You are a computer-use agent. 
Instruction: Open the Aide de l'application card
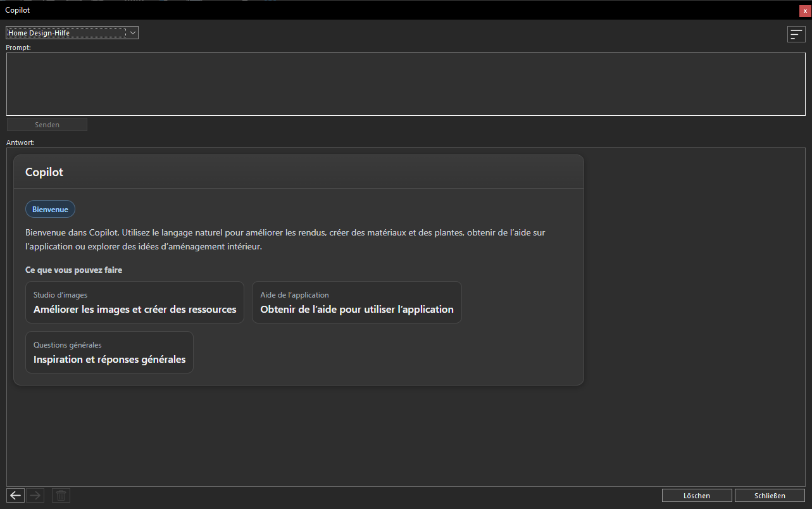coord(357,303)
